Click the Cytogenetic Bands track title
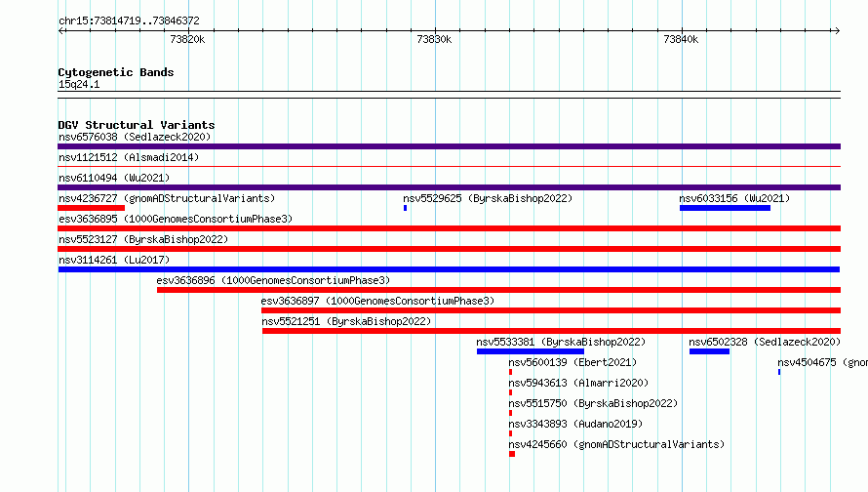The width and height of the screenshot is (868, 492). (x=116, y=72)
